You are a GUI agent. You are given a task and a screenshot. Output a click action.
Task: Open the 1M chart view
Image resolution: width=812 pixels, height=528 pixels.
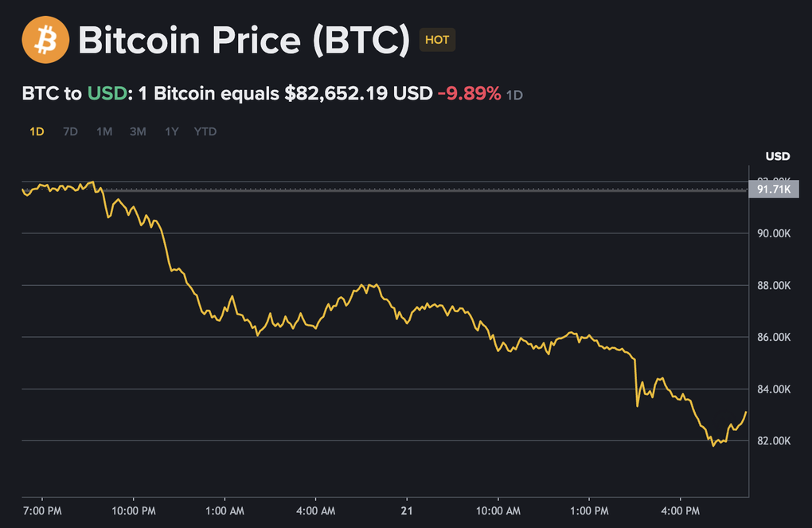pos(103,131)
